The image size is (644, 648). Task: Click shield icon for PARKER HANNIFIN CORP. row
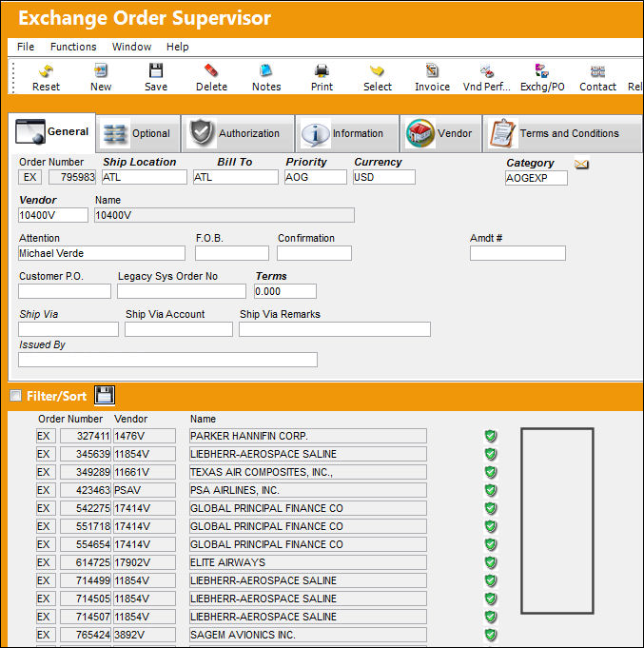click(x=490, y=436)
